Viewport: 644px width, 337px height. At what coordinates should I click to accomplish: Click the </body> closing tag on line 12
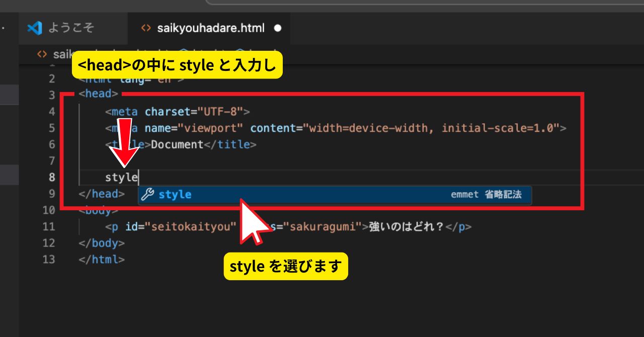click(x=102, y=243)
